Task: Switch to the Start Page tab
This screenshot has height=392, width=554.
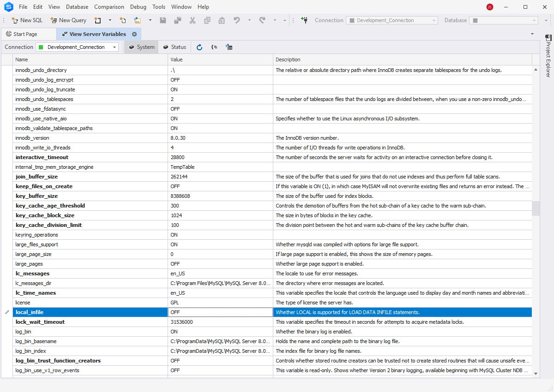Action: click(25, 34)
